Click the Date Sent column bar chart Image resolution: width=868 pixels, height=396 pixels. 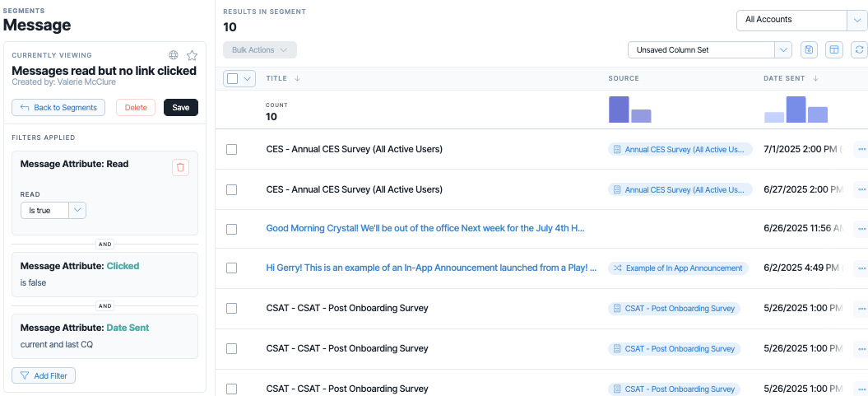tap(796, 109)
